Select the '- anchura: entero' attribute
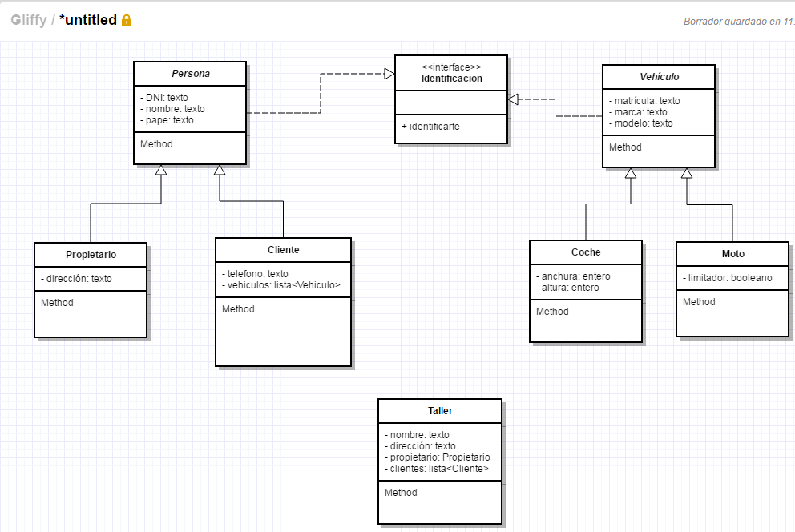Image resolution: width=795 pixels, height=532 pixels. (573, 276)
